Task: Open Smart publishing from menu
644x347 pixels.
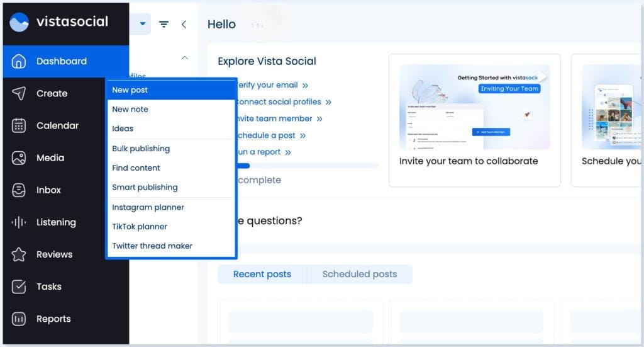Action: click(171, 187)
